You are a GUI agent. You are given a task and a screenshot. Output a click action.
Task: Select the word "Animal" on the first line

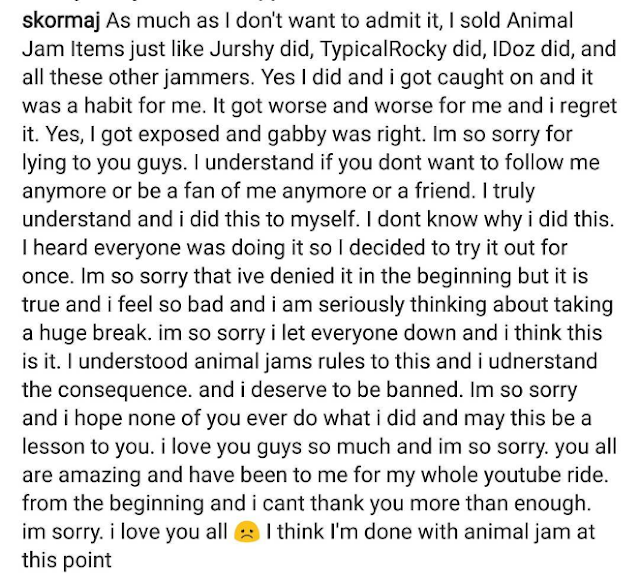pyautogui.click(x=540, y=21)
